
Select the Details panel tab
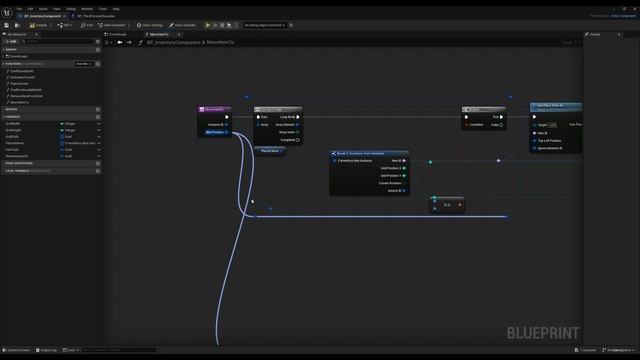pos(595,34)
